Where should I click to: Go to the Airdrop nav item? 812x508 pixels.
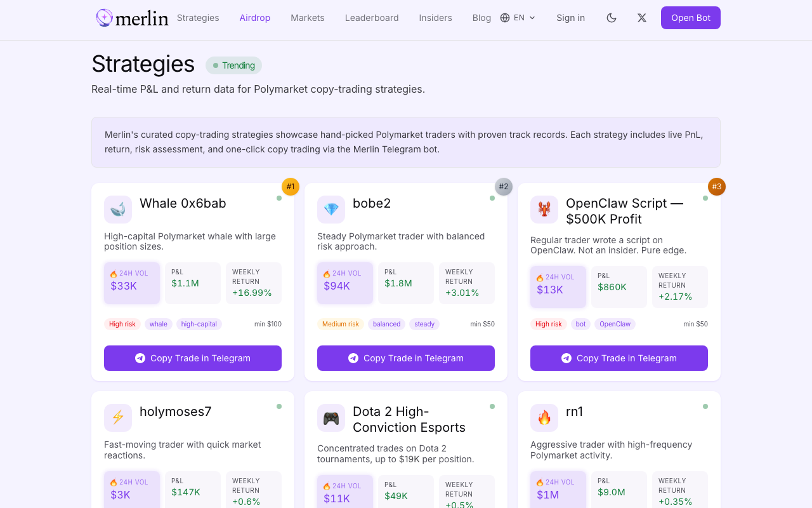pyautogui.click(x=255, y=18)
